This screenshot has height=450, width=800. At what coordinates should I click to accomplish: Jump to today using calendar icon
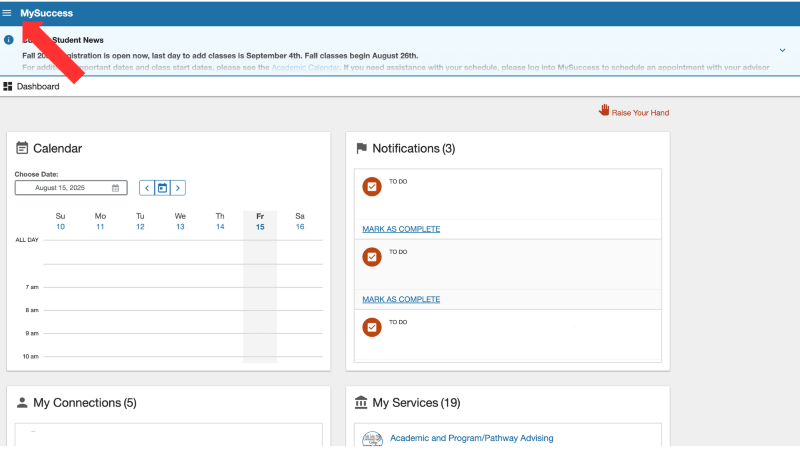pos(162,187)
